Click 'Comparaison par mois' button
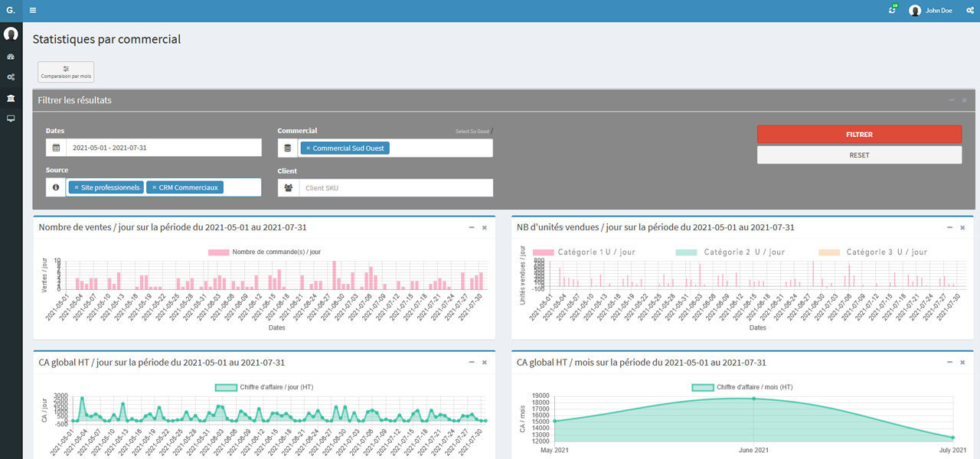Image resolution: width=980 pixels, height=459 pixels. click(x=66, y=73)
